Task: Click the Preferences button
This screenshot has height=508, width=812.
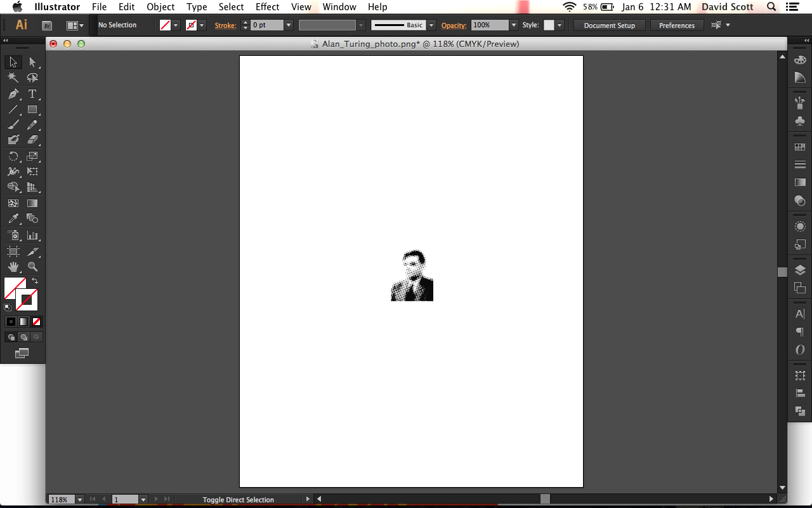Action: click(677, 25)
